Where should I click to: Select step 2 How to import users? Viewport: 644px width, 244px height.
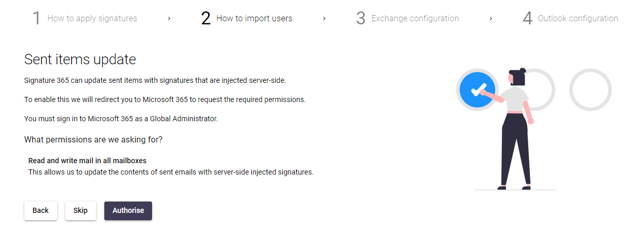[246, 19]
